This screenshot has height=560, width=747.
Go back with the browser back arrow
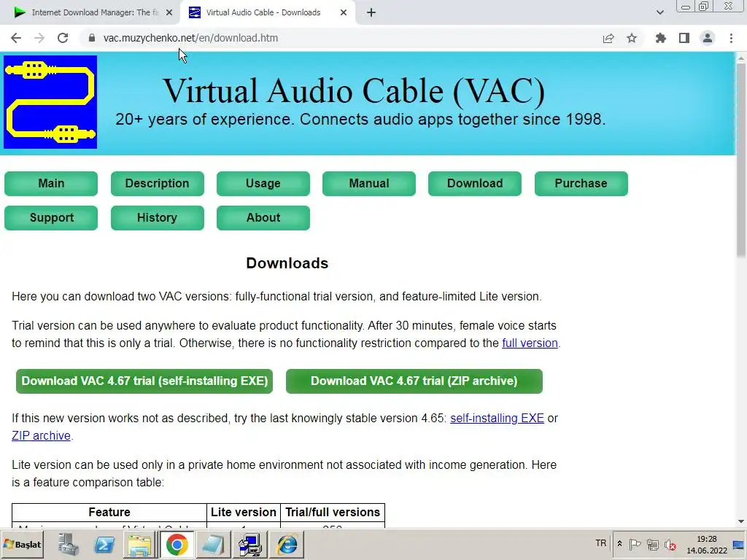(16, 38)
